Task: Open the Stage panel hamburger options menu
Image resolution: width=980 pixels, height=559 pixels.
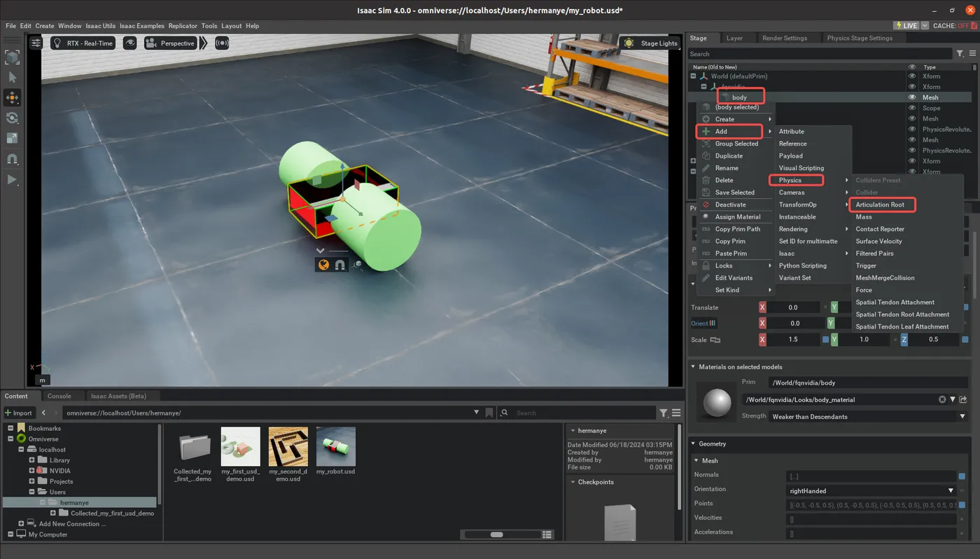Action: (972, 54)
